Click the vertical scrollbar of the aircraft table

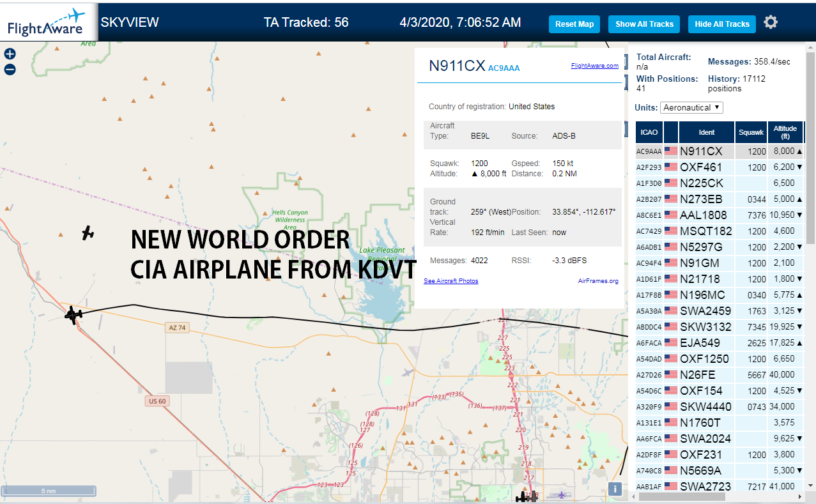tap(810, 147)
